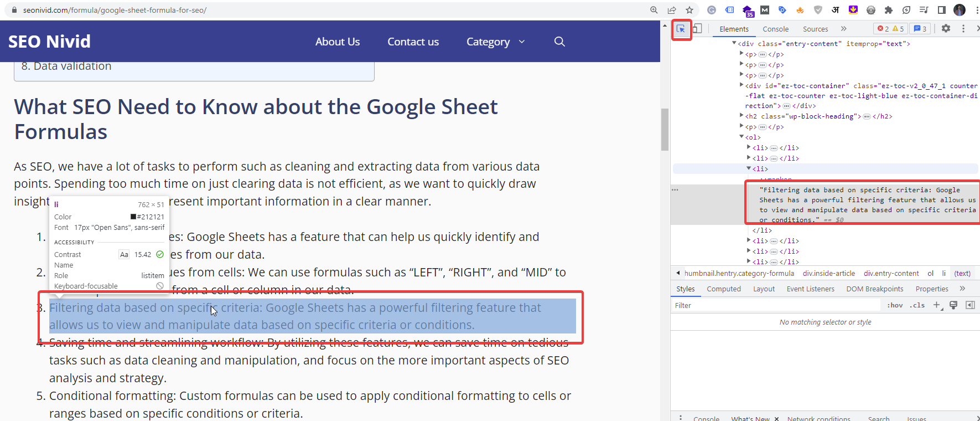Viewport: 980px width, 421px height.
Task: Collapse the ol element node
Action: (x=742, y=137)
